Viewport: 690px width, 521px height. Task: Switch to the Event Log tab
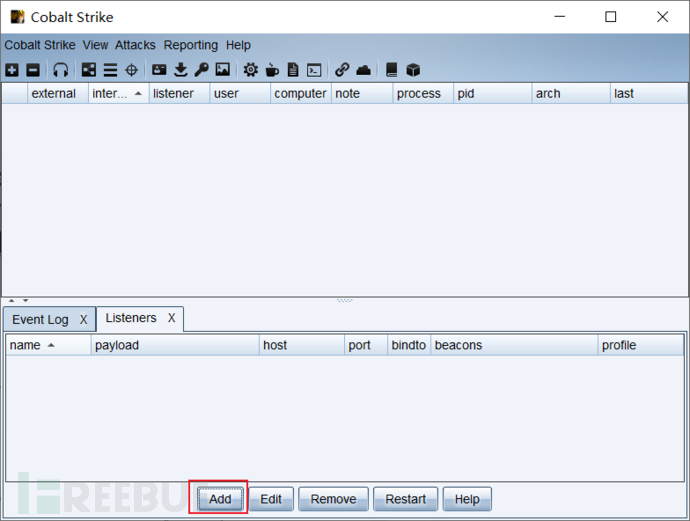pyautogui.click(x=41, y=320)
